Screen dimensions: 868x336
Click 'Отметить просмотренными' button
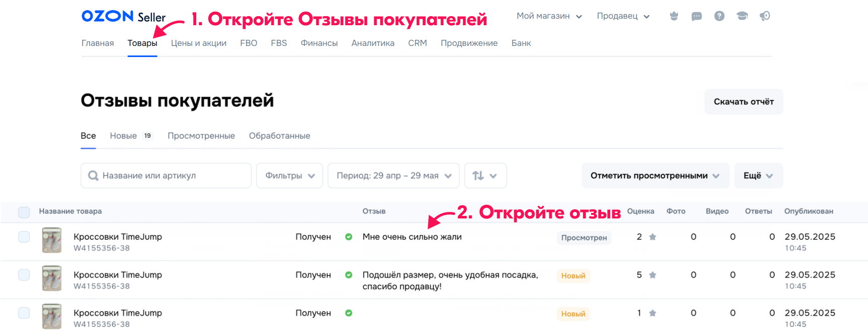pos(655,176)
